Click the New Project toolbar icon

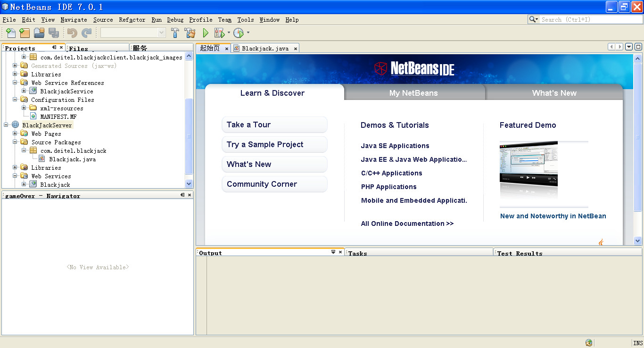coord(24,33)
